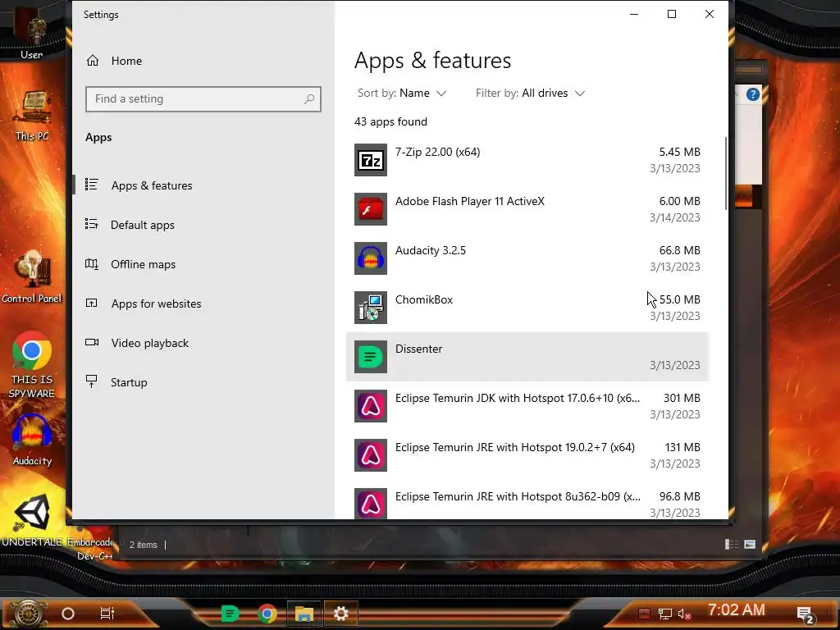This screenshot has height=630, width=840.
Task: Select the Audacity 3.2.5 list entry
Action: [527, 258]
